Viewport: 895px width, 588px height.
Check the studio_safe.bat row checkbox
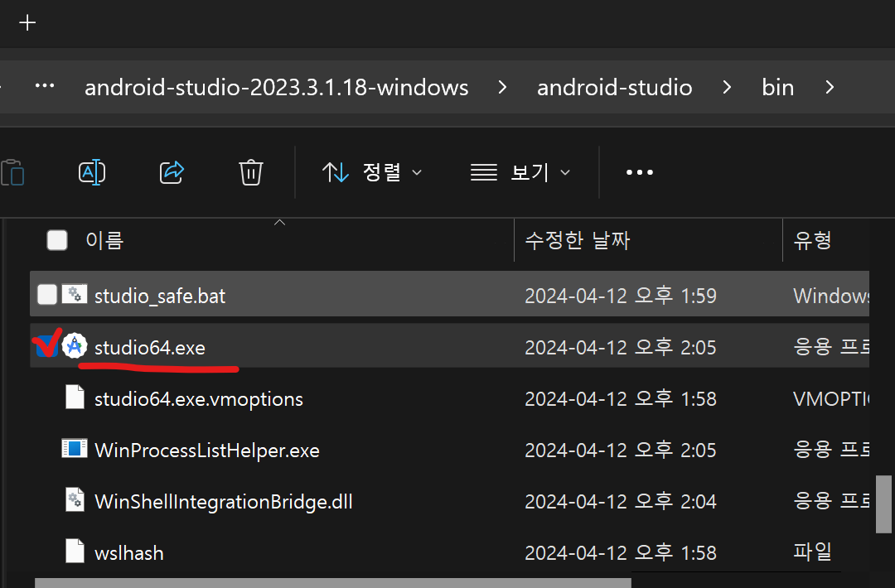(47, 295)
